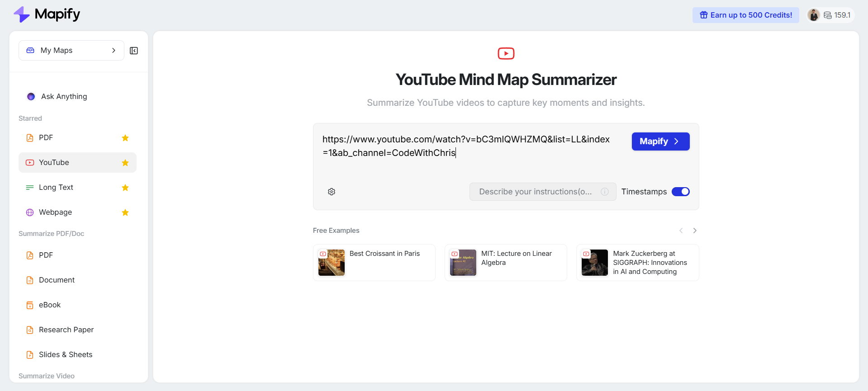
Task: Open Ask Anything in the sidebar
Action: point(77,96)
